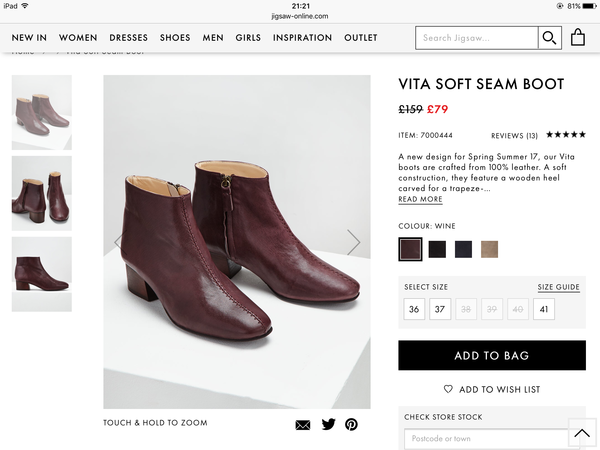
Task: Click the search magnifier icon
Action: click(x=549, y=38)
